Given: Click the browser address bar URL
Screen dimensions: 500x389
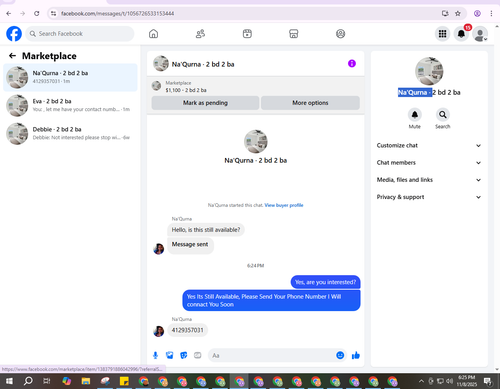Looking at the screenshot, I should pyautogui.click(x=117, y=13).
